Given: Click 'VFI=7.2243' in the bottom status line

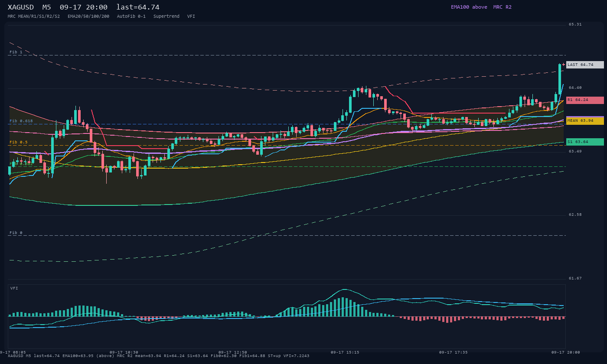Looking at the screenshot, I should (x=297, y=356).
